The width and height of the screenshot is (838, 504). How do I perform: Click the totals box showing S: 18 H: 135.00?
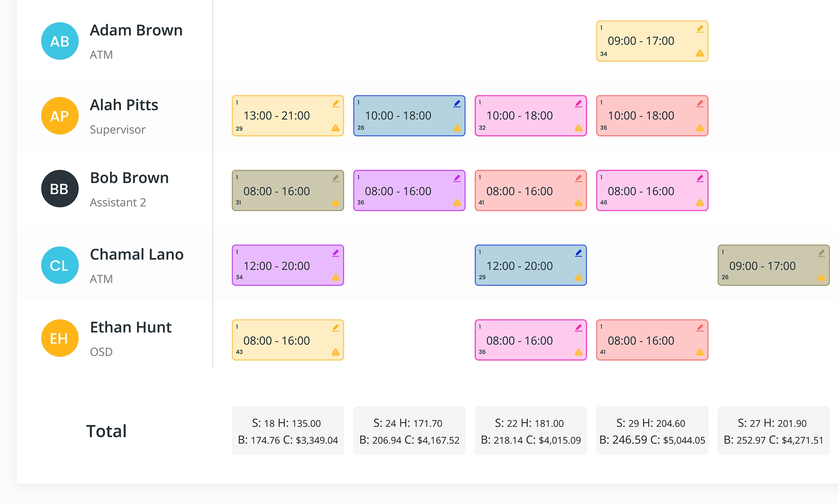[288, 431]
